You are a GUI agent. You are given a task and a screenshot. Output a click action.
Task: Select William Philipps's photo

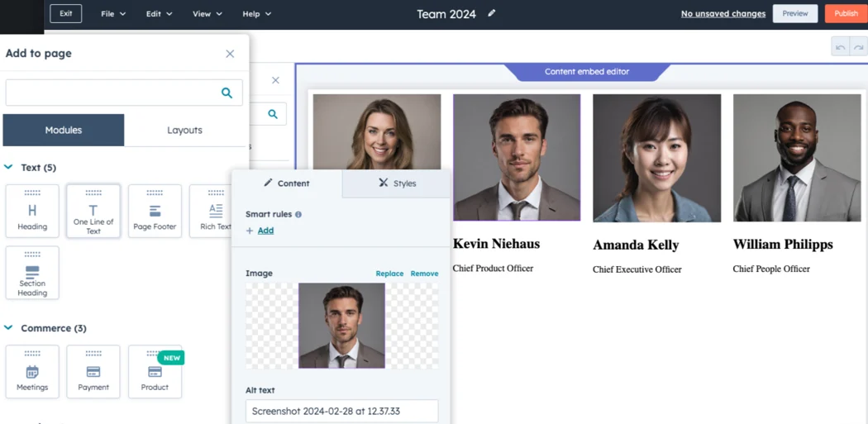pos(797,158)
